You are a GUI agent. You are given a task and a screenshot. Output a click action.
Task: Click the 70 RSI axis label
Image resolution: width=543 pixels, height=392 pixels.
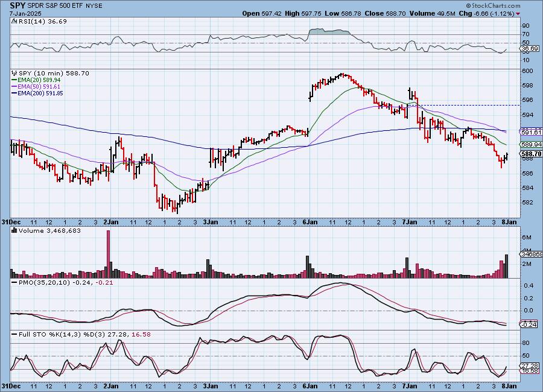[x=526, y=34]
